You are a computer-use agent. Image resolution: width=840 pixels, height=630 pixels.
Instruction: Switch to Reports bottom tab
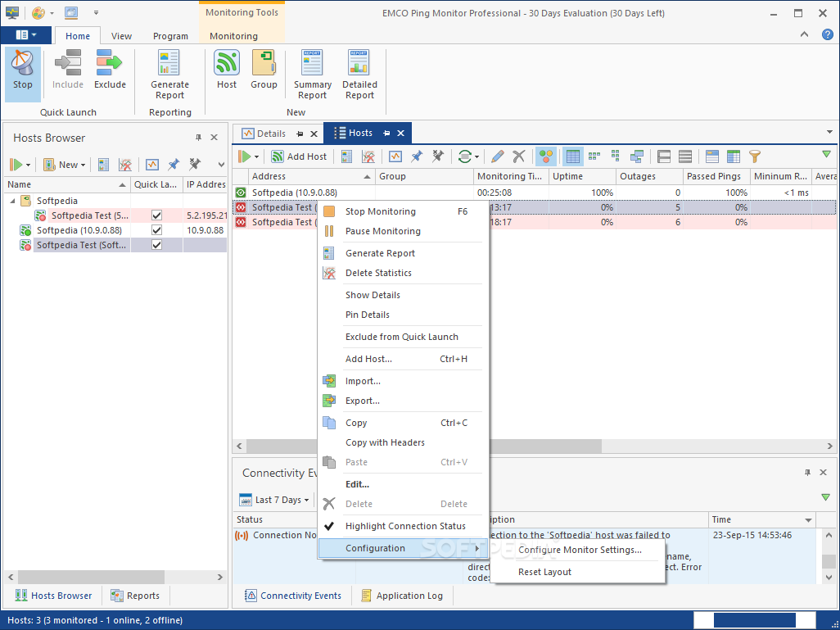[136, 596]
